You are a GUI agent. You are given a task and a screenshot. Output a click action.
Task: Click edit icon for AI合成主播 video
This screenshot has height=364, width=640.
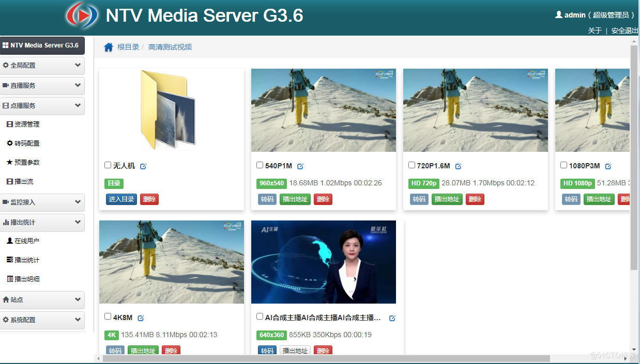click(x=392, y=318)
